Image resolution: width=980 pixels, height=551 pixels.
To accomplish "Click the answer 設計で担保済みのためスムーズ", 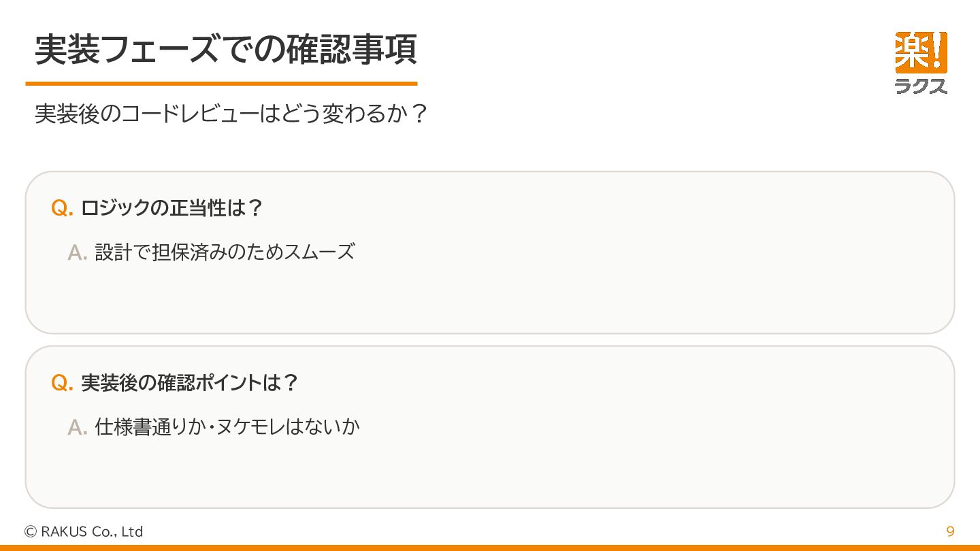I will click(x=225, y=252).
